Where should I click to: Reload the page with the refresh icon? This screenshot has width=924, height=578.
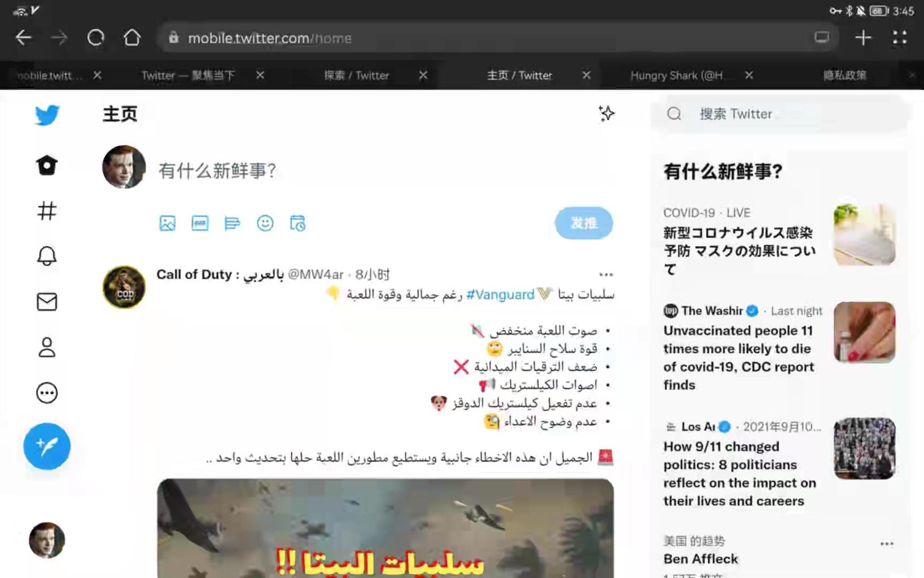(x=96, y=38)
